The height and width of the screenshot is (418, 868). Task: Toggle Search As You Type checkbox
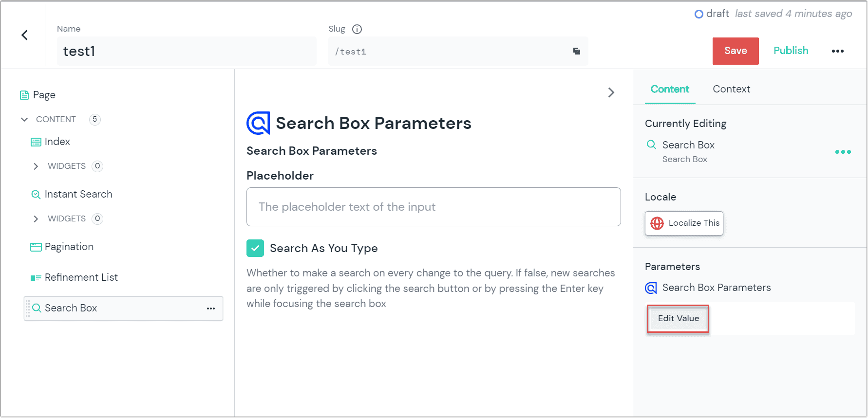(x=255, y=248)
